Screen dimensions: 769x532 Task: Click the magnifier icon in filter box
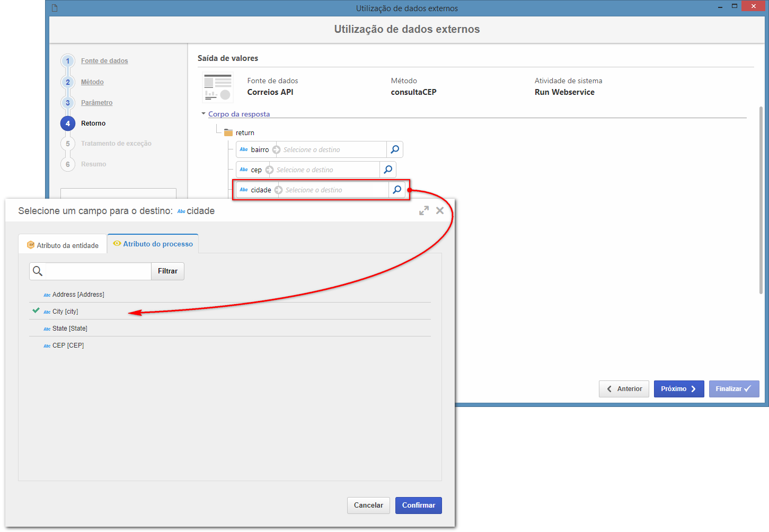point(38,271)
